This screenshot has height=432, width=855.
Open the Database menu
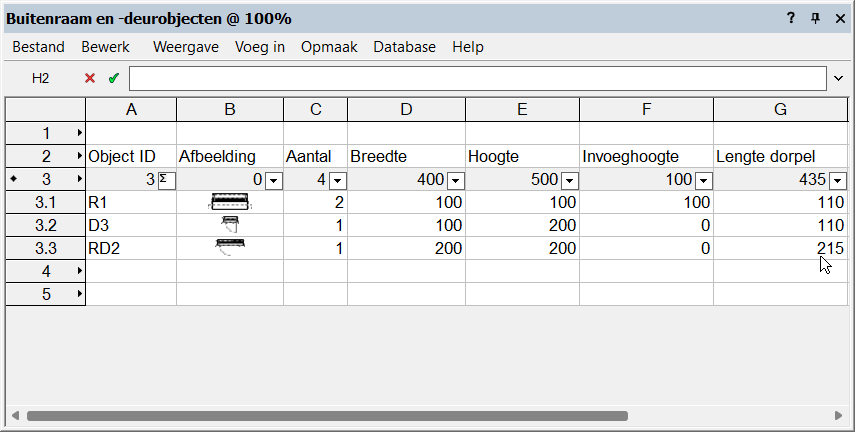tap(404, 47)
